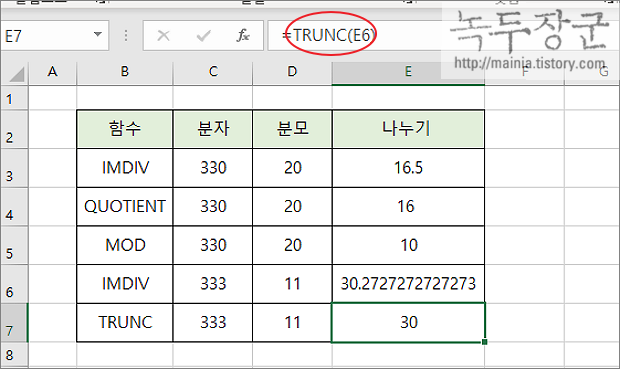Screen dimensions: 620x369
Task: Select the IMDIV cell in row 3
Action: pyautogui.click(x=125, y=168)
